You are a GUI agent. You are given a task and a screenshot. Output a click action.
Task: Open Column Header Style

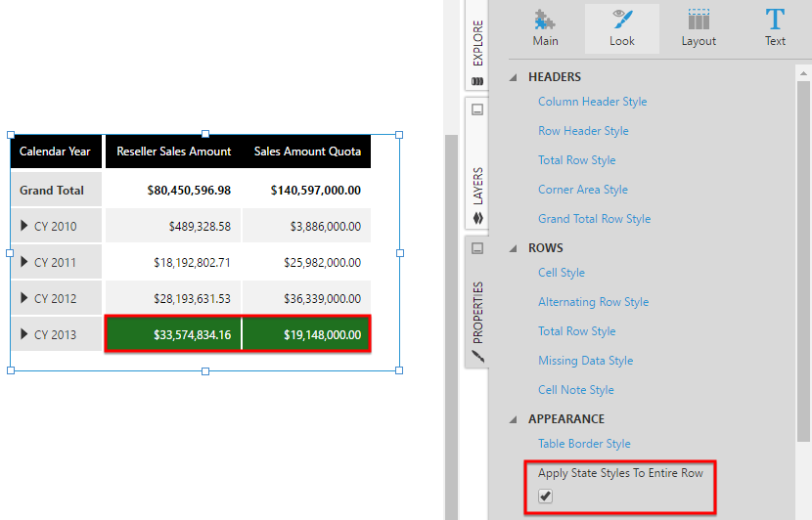(x=593, y=102)
